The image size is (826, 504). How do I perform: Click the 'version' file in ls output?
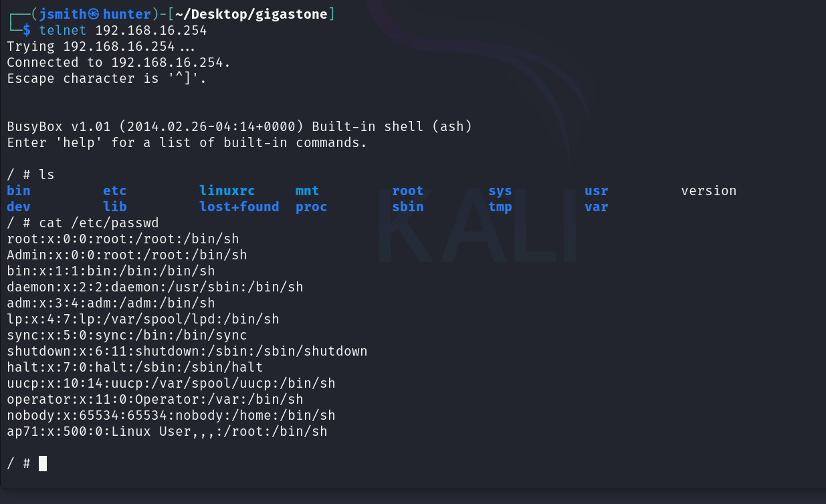coord(708,191)
